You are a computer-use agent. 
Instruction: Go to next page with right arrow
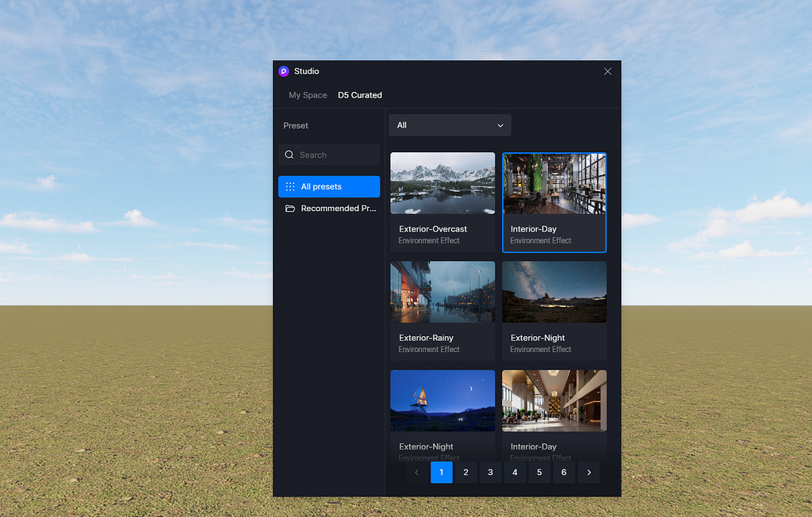click(x=588, y=473)
